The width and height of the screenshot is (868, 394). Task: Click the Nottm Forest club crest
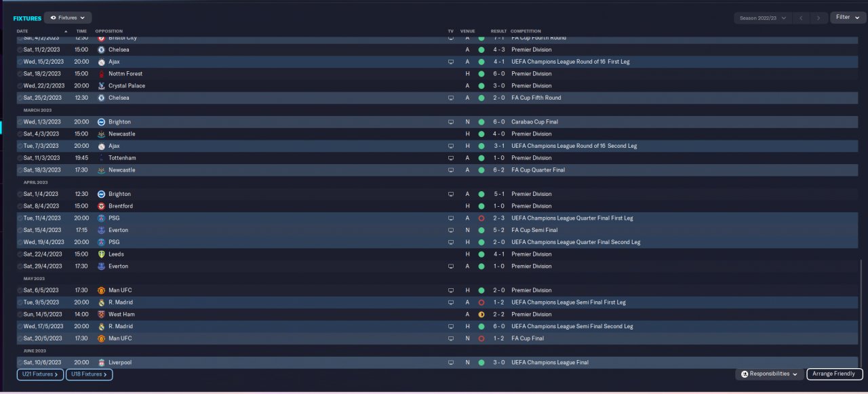(101, 74)
